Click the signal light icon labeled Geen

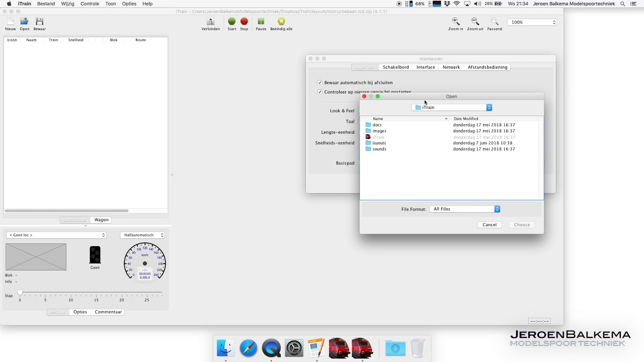click(x=95, y=255)
